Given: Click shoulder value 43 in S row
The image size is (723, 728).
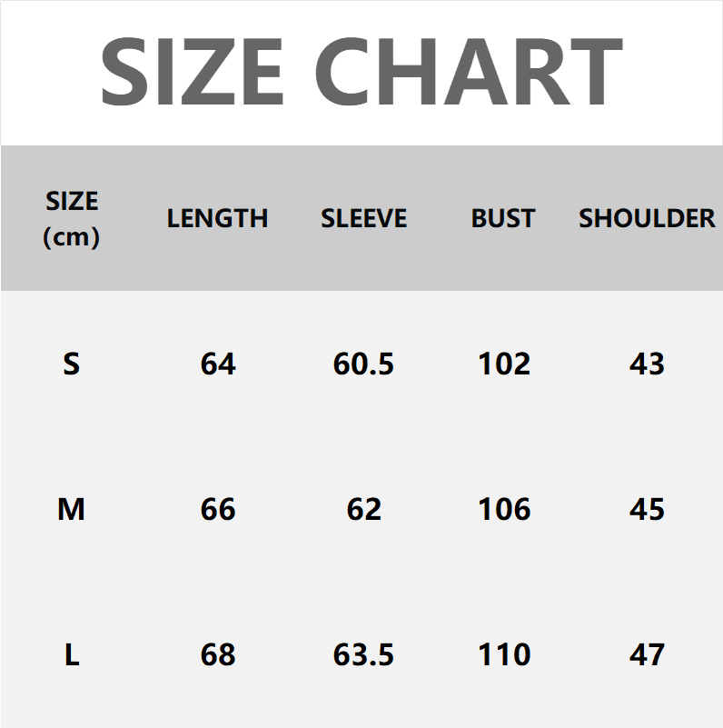Looking at the screenshot, I should coord(647,364).
